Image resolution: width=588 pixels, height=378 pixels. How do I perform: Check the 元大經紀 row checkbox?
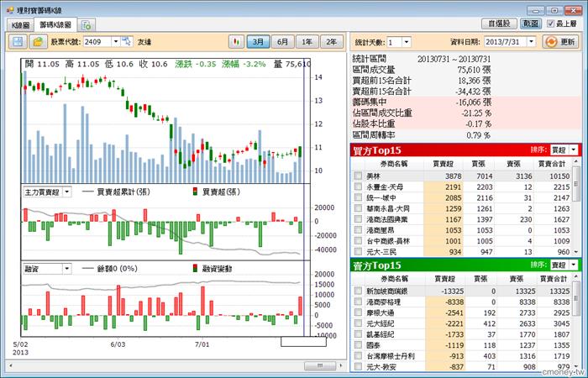pyautogui.click(x=358, y=323)
